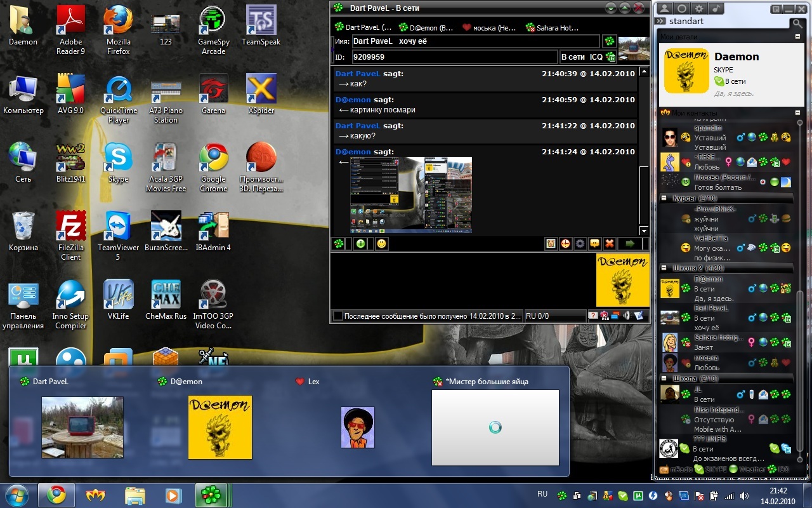Open search magnifier in contact list

797,23
